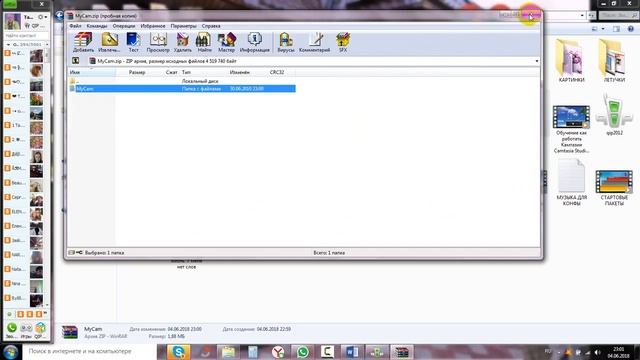This screenshot has width=640, height=360.
Task: Run the Тест archive test tool
Action: coord(133,42)
